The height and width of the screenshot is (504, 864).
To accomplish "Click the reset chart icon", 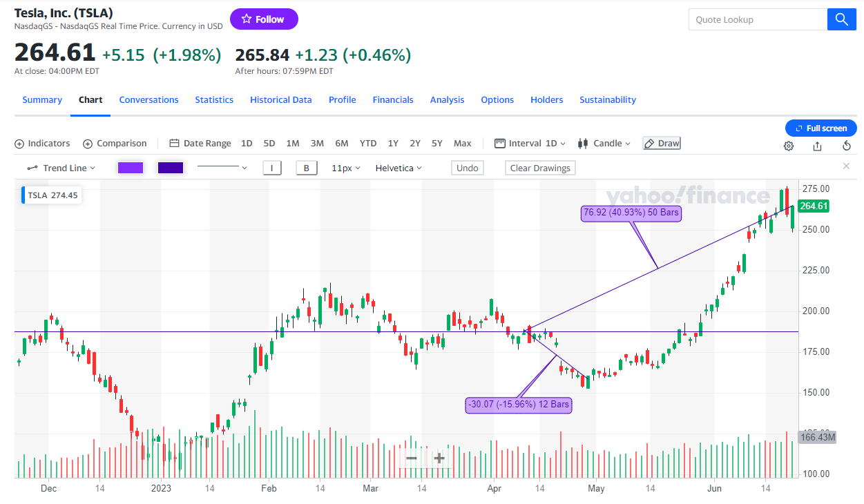I will 847,146.
